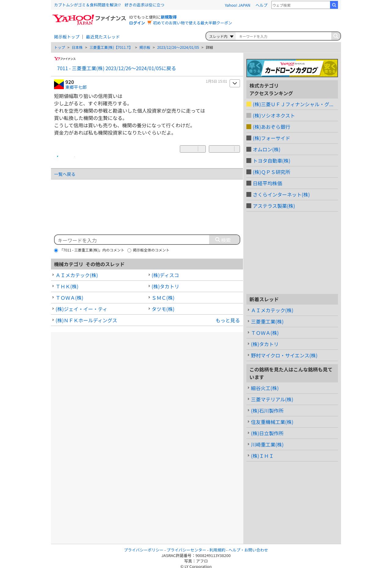
Task: Click the orange shopping cart icon
Action: [x=149, y=23]
